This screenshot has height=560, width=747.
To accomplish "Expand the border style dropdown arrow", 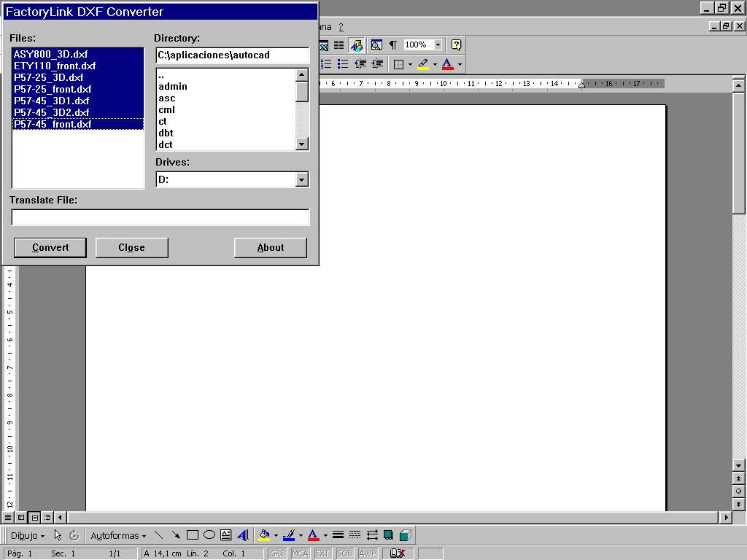I will tap(410, 64).
